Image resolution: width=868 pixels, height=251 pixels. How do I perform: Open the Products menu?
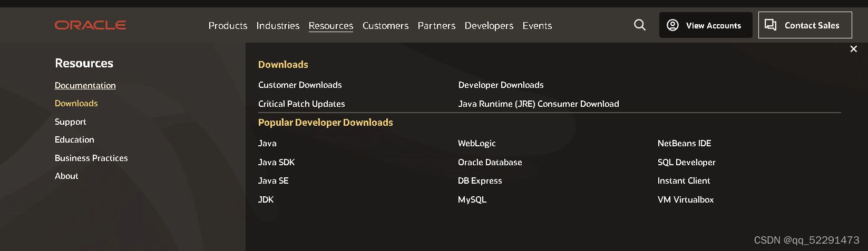point(228,25)
